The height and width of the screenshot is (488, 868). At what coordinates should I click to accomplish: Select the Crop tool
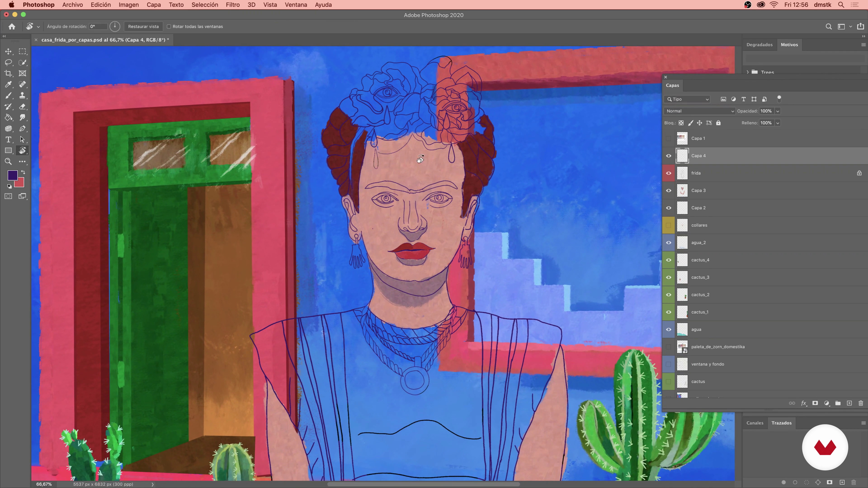(8, 73)
